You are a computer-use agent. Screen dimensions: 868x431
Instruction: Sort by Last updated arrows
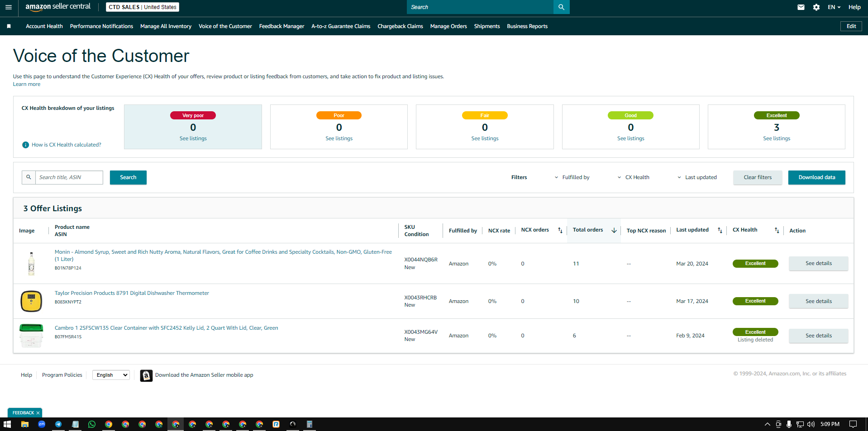pos(720,230)
